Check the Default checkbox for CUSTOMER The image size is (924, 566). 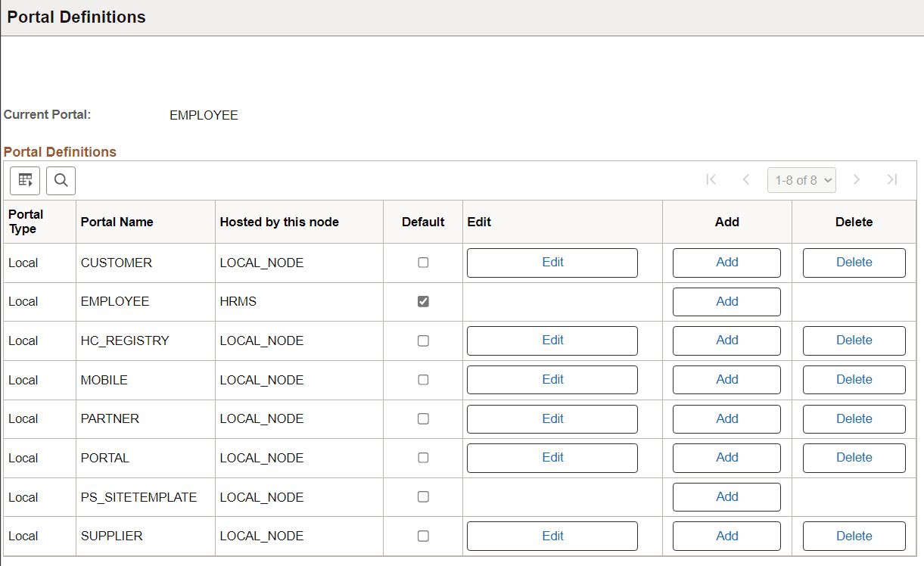423,262
